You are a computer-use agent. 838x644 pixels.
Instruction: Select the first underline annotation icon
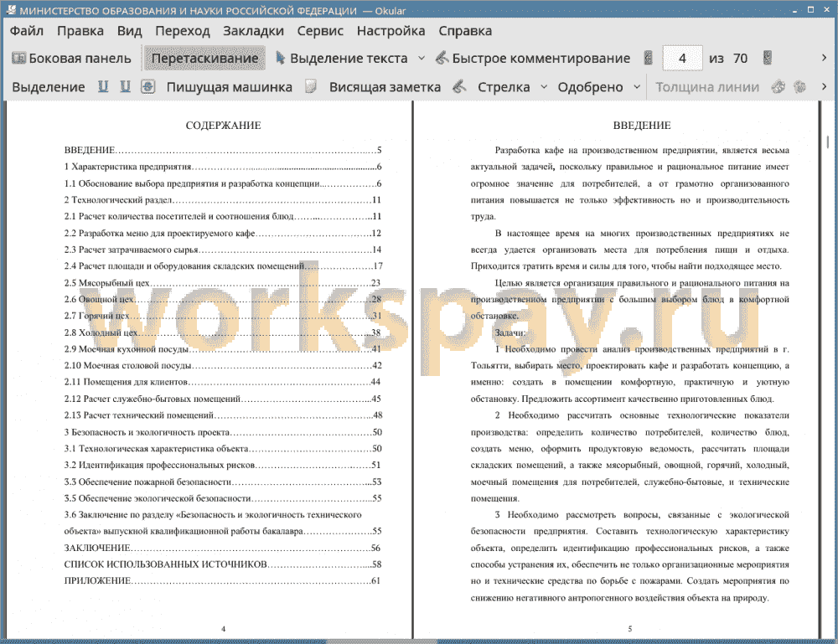pyautogui.click(x=103, y=86)
